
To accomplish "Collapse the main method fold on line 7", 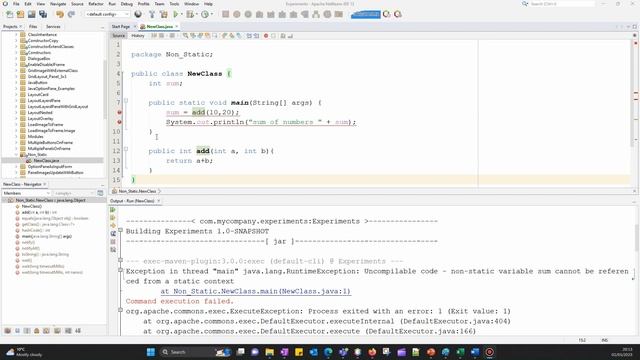I will coord(126,100).
